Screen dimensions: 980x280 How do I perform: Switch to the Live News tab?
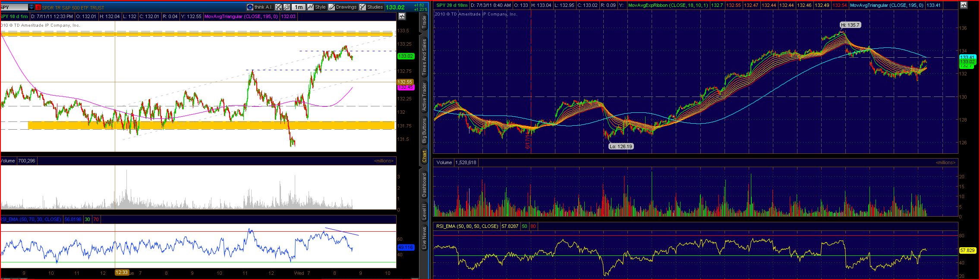coord(424,238)
